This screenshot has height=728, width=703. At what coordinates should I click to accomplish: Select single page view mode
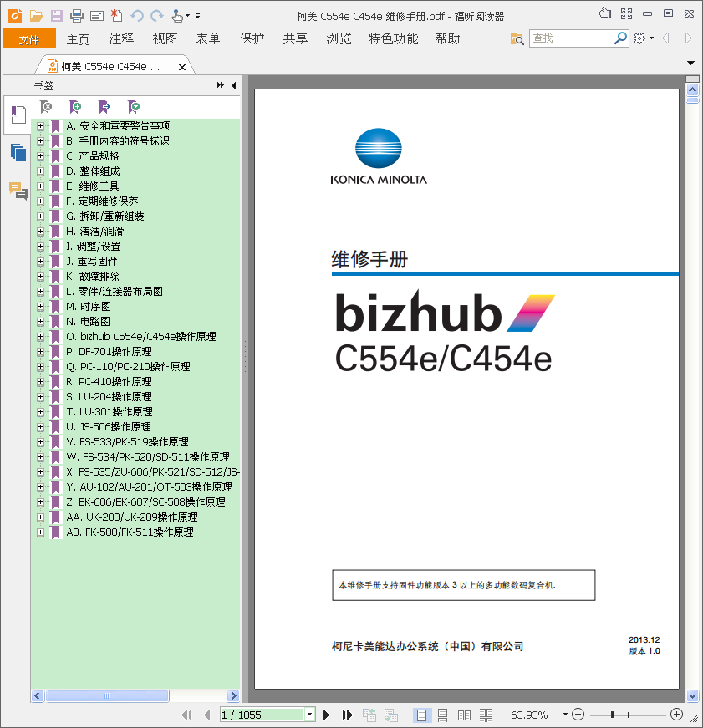[421, 715]
